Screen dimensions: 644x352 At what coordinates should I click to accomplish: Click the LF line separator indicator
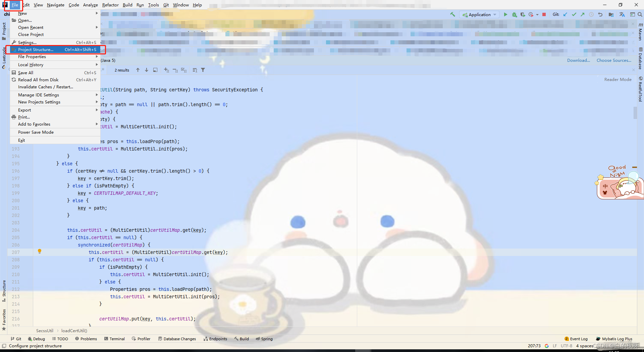555,346
